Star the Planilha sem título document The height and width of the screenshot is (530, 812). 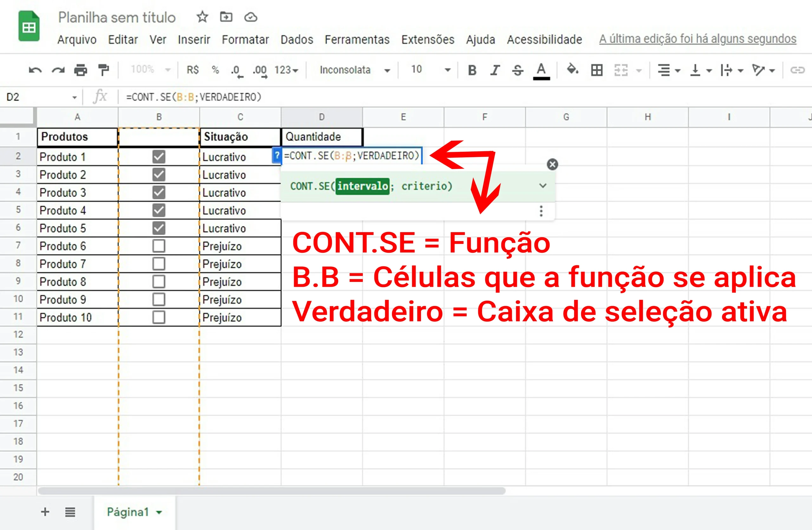pos(202,17)
